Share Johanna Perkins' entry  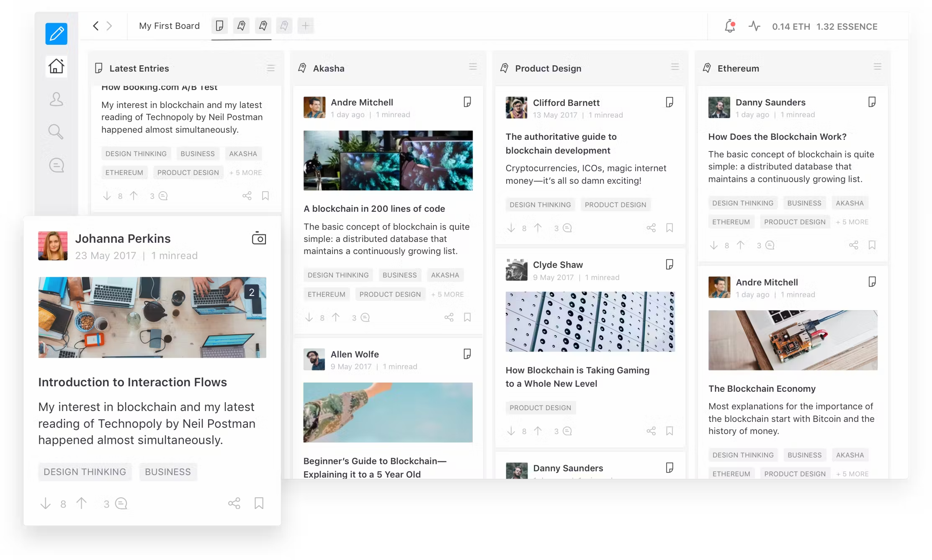pos(234,503)
